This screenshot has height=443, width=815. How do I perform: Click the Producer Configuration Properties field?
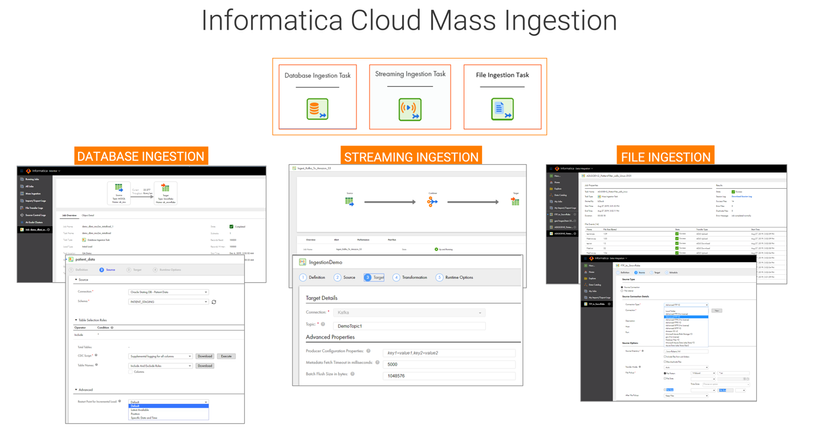[449, 353]
